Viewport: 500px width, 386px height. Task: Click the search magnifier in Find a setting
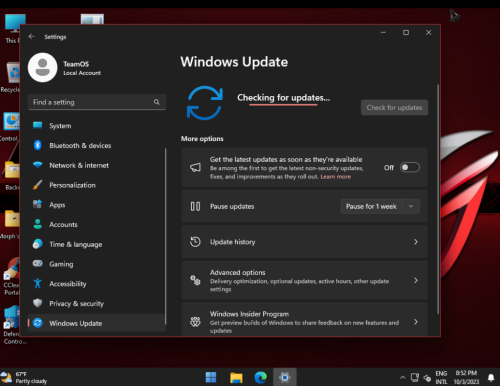point(157,102)
